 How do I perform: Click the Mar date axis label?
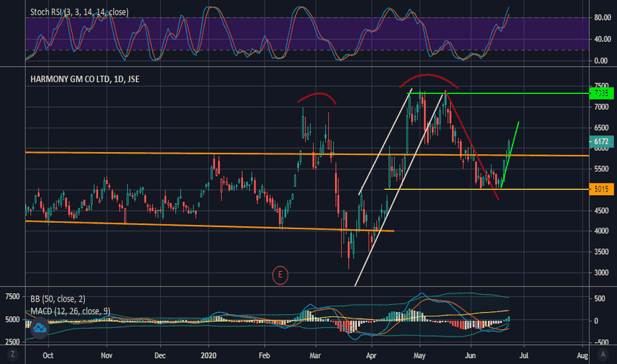pos(315,356)
